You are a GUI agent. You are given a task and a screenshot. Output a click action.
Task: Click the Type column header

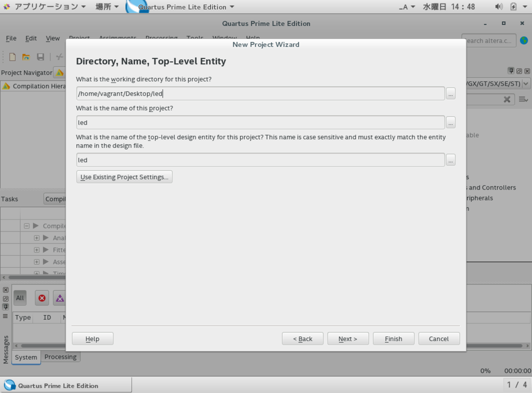coord(23,318)
